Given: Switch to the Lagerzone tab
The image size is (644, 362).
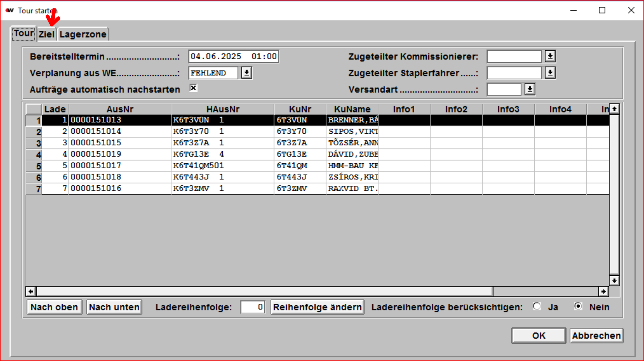Looking at the screenshot, I should [83, 34].
